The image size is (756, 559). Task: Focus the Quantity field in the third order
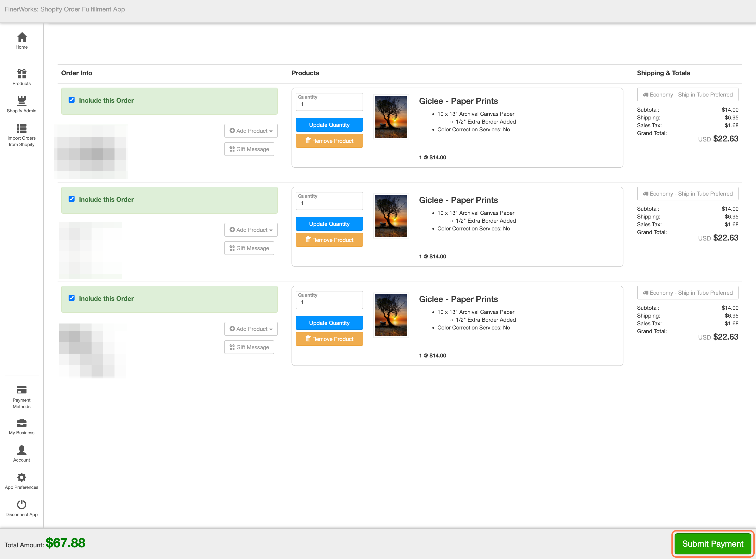point(329,300)
